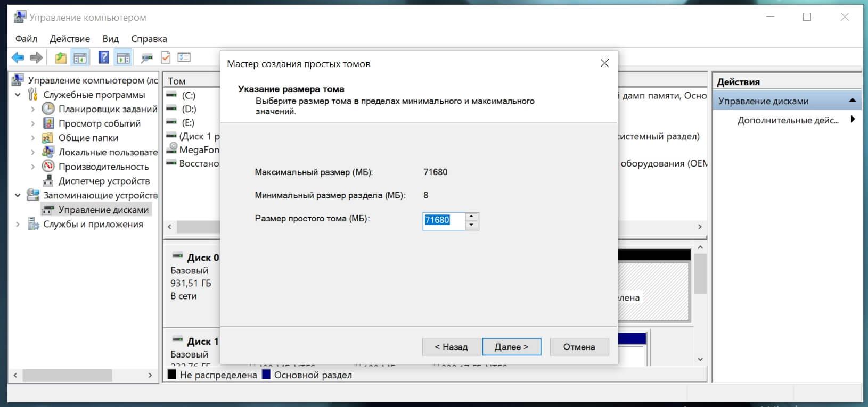
Task: Click the down scroll arrow of the disk map pane
Action: 700,360
